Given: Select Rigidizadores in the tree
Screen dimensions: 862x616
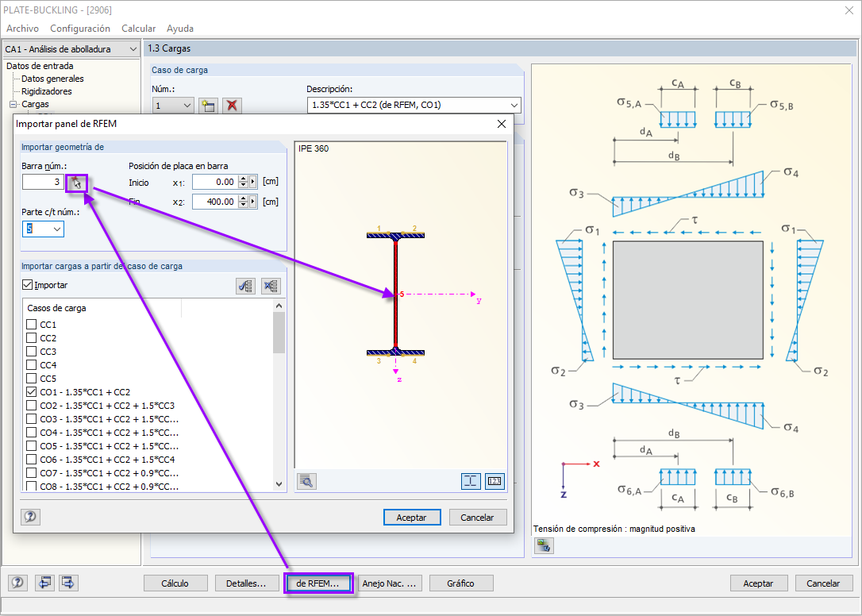Looking at the screenshot, I should pos(47,91).
